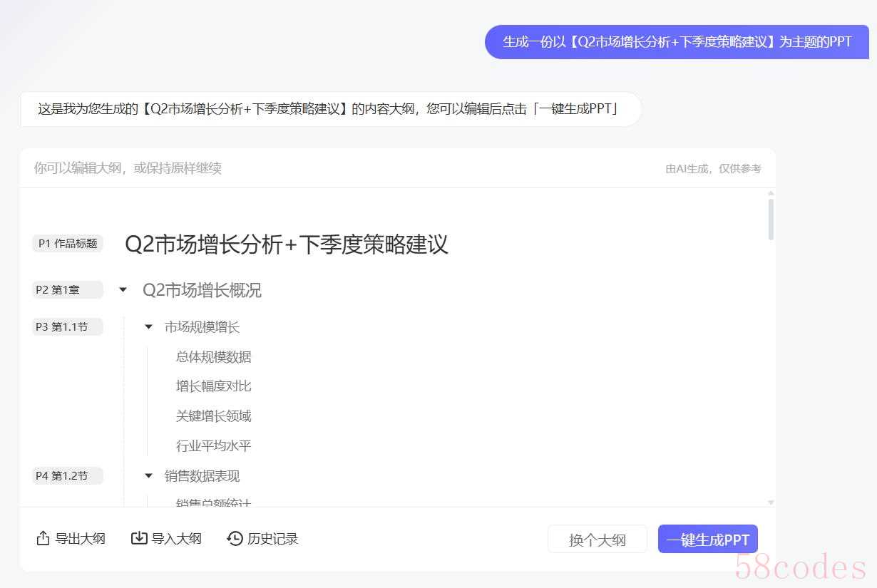The image size is (877, 588).
Task: Collapse the Q2市场增长概况 chapter
Action: click(x=123, y=290)
